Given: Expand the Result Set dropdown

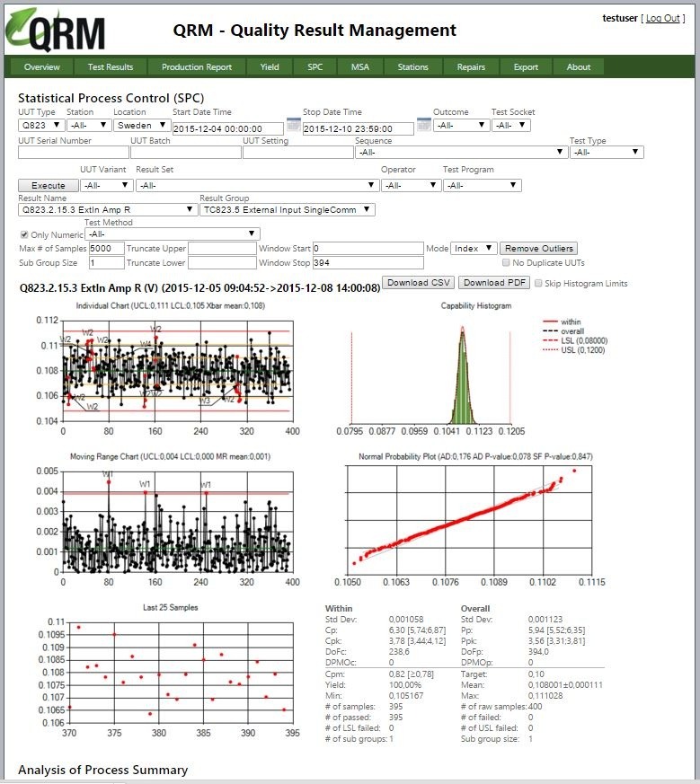Looking at the screenshot, I should [x=257, y=186].
